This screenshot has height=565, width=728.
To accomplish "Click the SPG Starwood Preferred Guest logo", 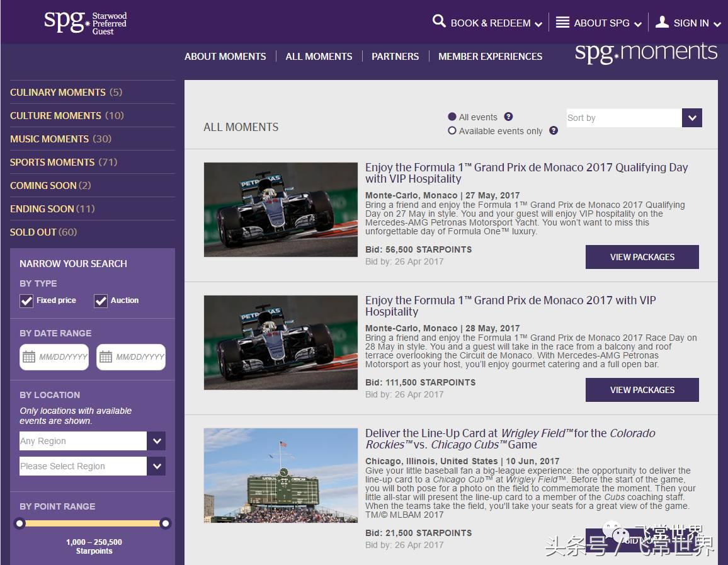I will click(x=86, y=22).
